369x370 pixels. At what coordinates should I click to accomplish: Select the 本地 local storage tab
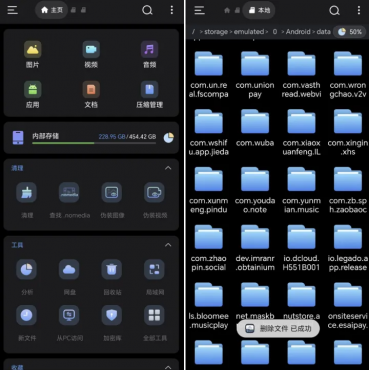pos(259,10)
